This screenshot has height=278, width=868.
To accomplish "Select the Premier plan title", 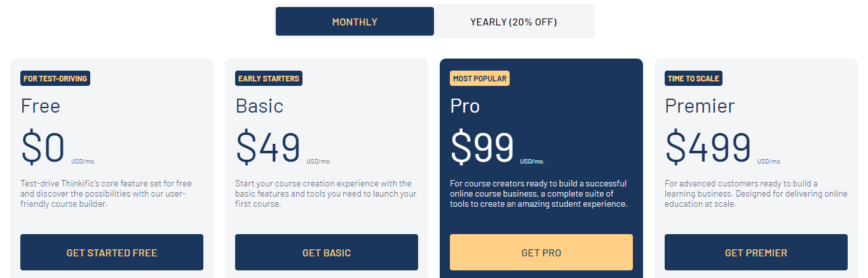I will pyautogui.click(x=700, y=106).
